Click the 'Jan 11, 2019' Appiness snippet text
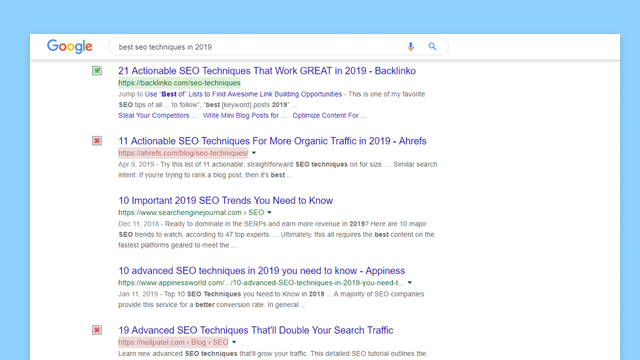Viewport: 640px width, 360px height. coord(271,299)
